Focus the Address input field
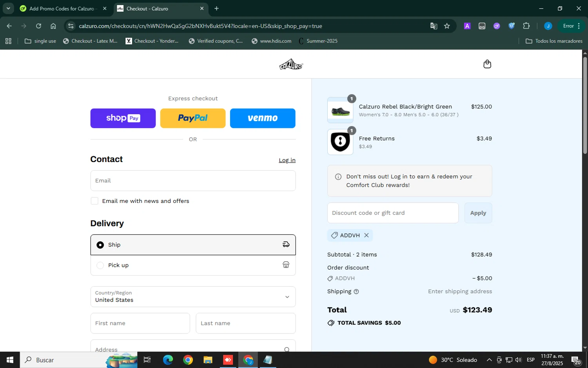The height and width of the screenshot is (368, 588). 193,346
